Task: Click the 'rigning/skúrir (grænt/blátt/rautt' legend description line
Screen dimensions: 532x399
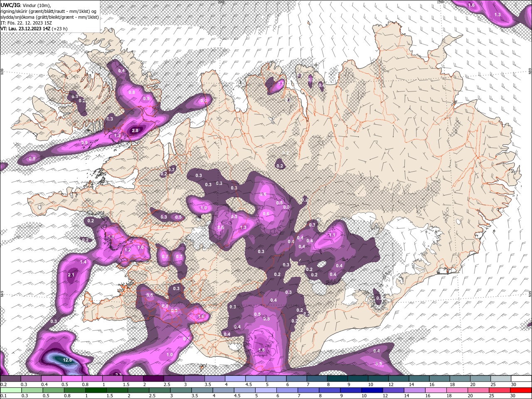Action: [49, 11]
